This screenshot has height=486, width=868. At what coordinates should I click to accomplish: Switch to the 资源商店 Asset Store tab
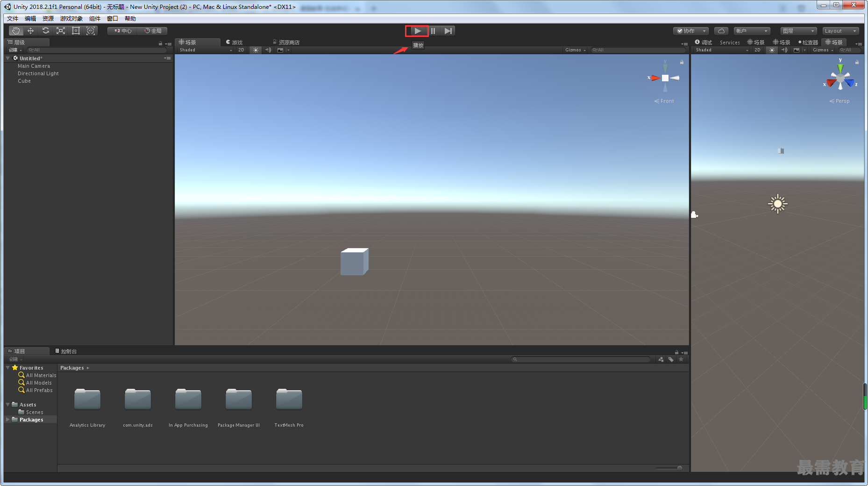(286, 43)
